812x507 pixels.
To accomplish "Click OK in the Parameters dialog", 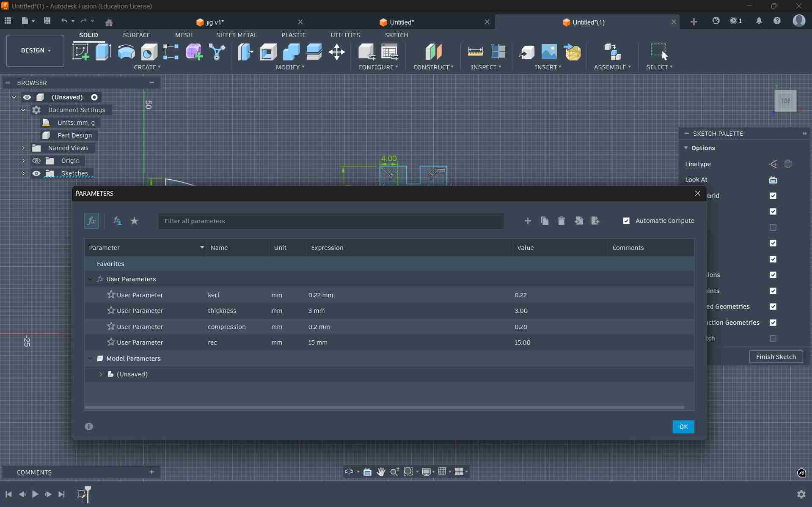I will coord(683,427).
